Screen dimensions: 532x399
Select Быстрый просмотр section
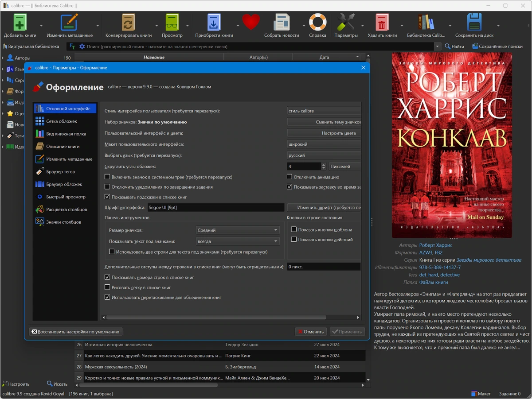coord(65,197)
